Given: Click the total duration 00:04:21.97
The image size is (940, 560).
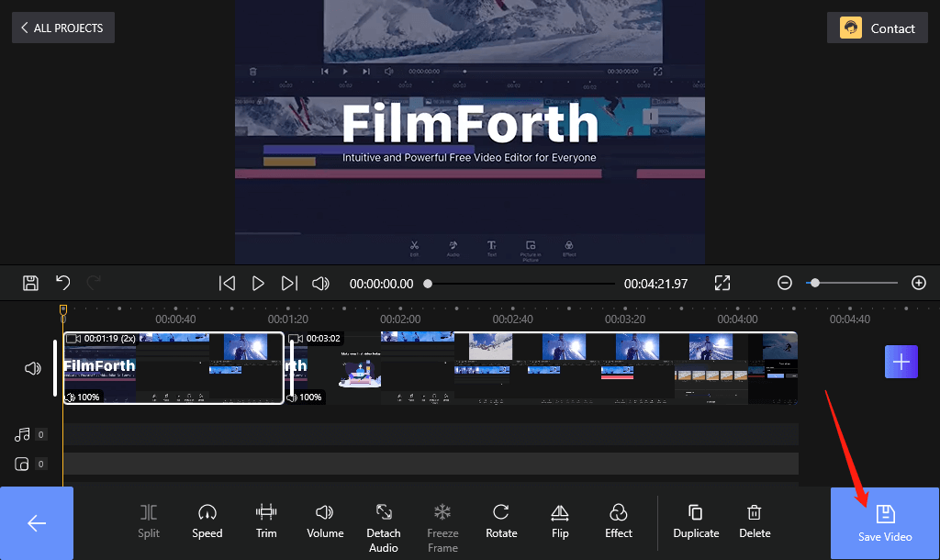Looking at the screenshot, I should pos(655,284).
